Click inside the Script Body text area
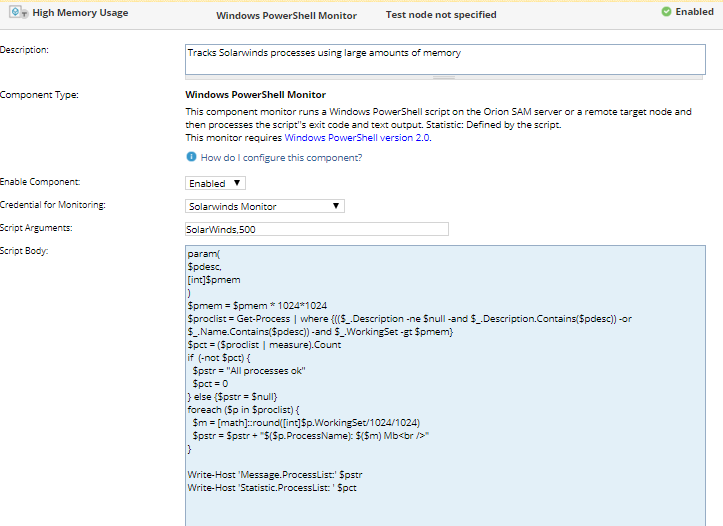This screenshot has height=526, width=723. 445,385
